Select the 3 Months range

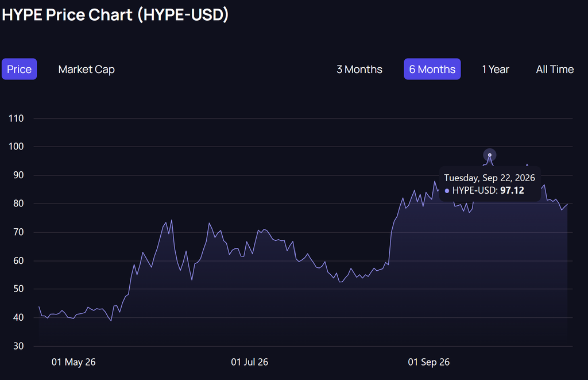tap(359, 70)
